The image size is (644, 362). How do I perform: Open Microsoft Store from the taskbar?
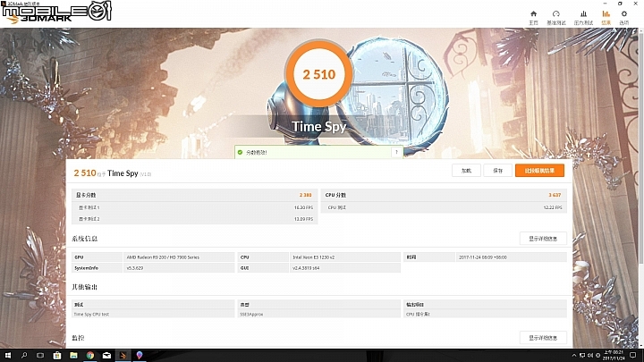point(57,356)
